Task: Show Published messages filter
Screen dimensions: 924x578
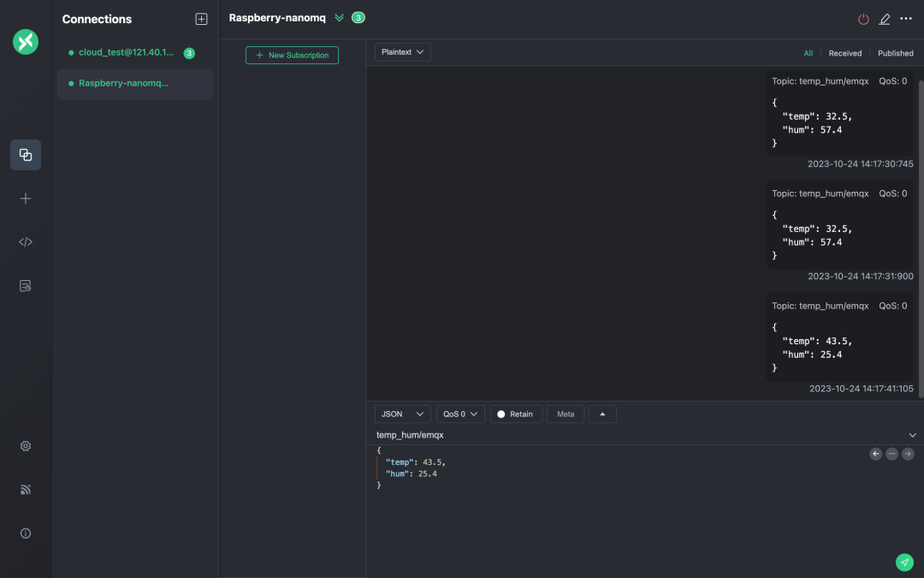Action: coord(895,53)
